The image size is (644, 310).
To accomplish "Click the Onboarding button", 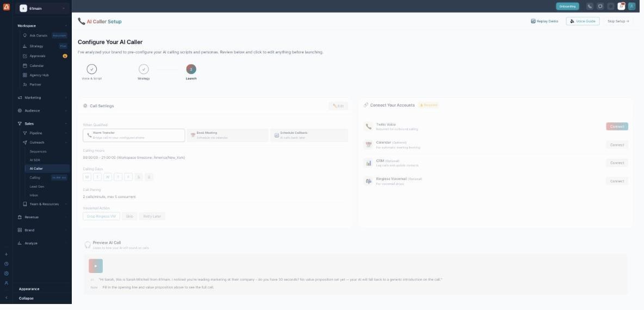I will click(567, 7).
